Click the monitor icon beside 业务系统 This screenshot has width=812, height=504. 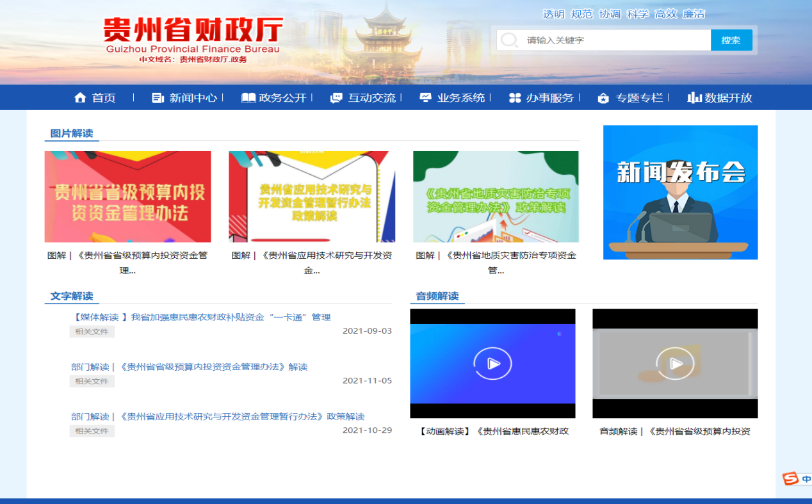pos(426,98)
